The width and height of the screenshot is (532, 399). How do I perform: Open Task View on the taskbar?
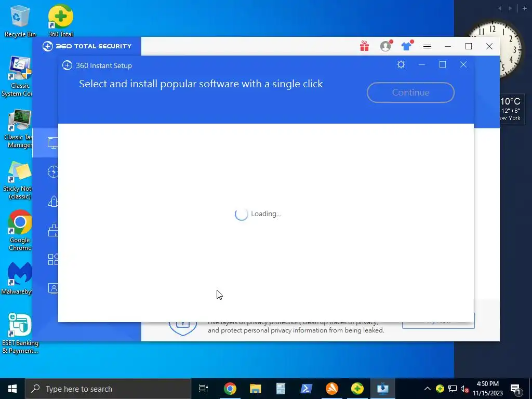pos(204,389)
